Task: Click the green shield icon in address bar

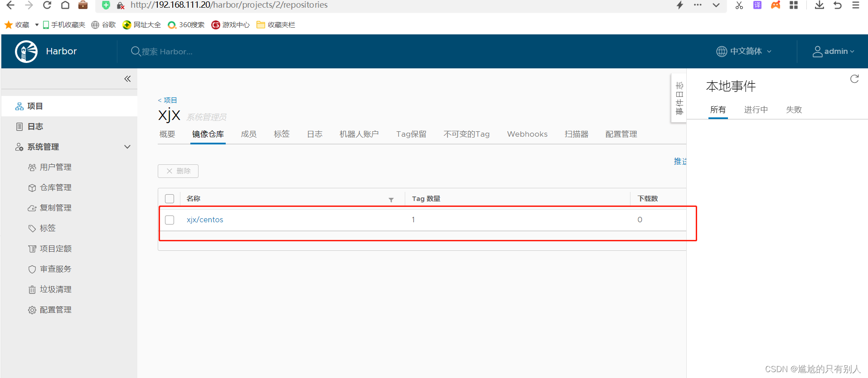Action: [106, 5]
